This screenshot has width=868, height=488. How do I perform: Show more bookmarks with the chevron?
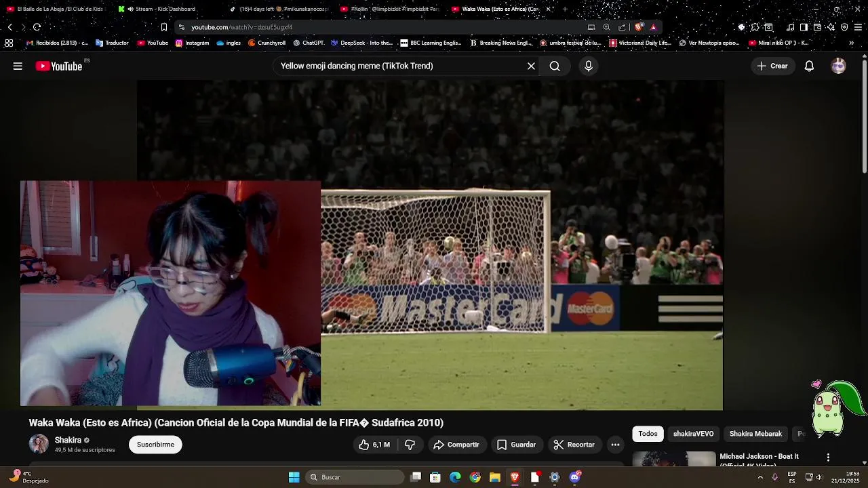(851, 43)
